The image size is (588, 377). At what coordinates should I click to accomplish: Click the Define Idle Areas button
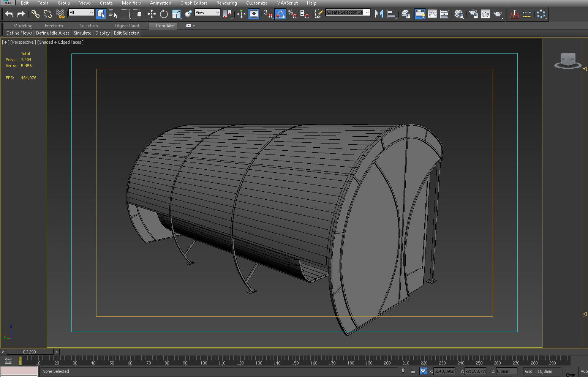click(x=53, y=33)
